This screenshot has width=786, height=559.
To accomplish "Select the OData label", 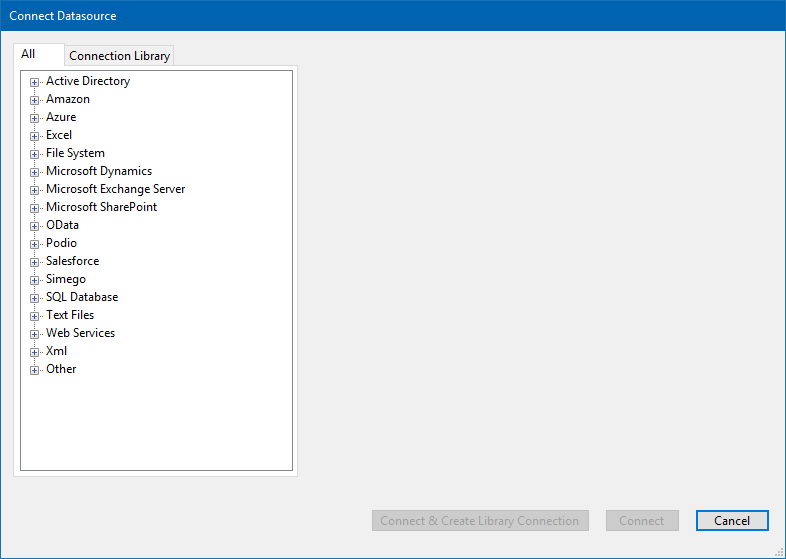I will pyautogui.click(x=62, y=225).
